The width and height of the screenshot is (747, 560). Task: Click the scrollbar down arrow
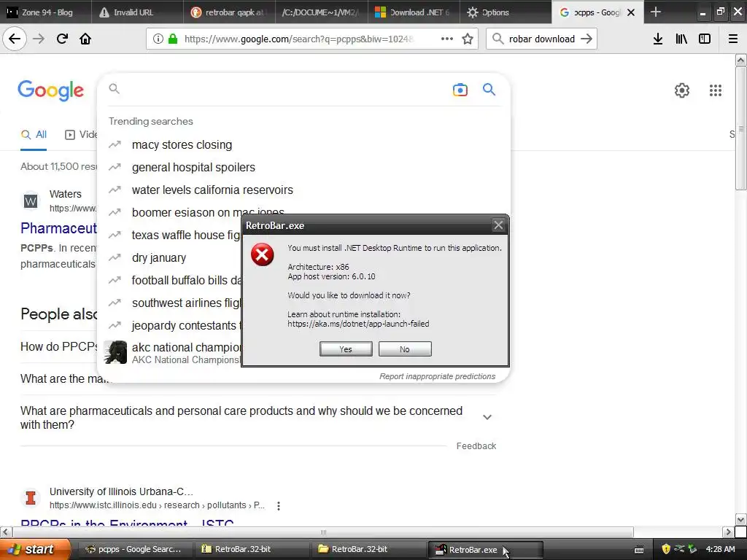click(x=740, y=519)
